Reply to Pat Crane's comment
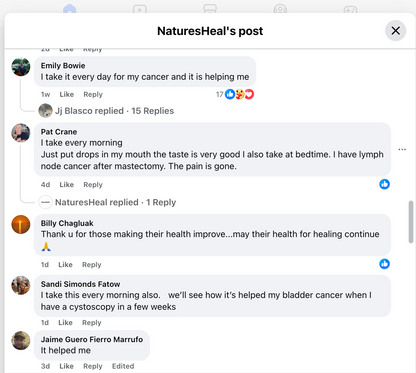416x373 pixels. (x=93, y=185)
